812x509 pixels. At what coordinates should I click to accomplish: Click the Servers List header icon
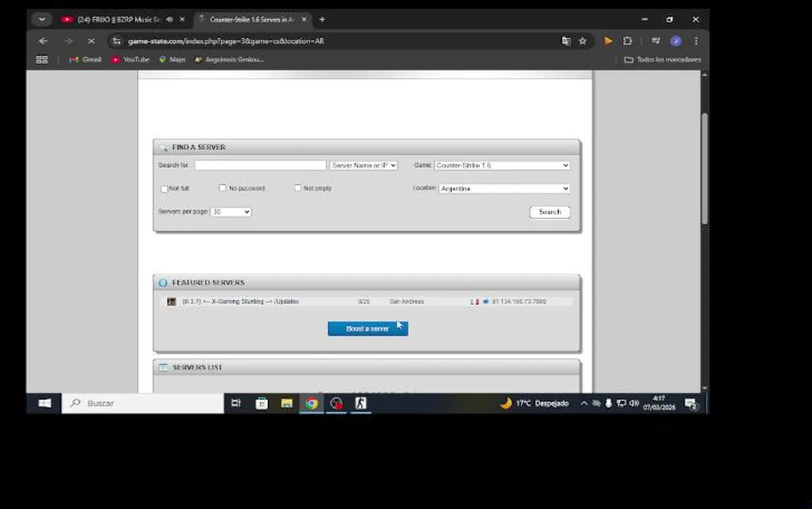pyautogui.click(x=163, y=367)
